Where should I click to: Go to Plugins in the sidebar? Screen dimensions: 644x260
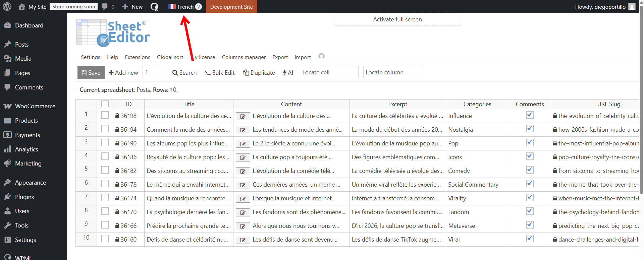24,197
